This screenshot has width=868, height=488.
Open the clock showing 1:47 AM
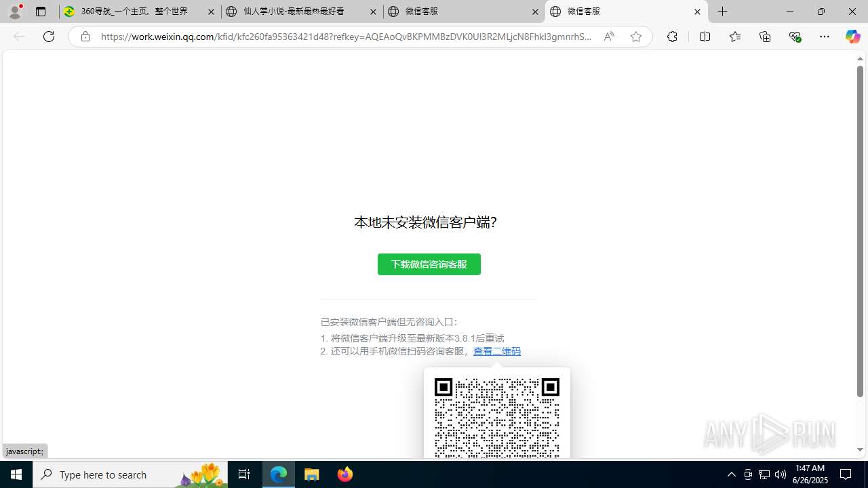coord(810,474)
